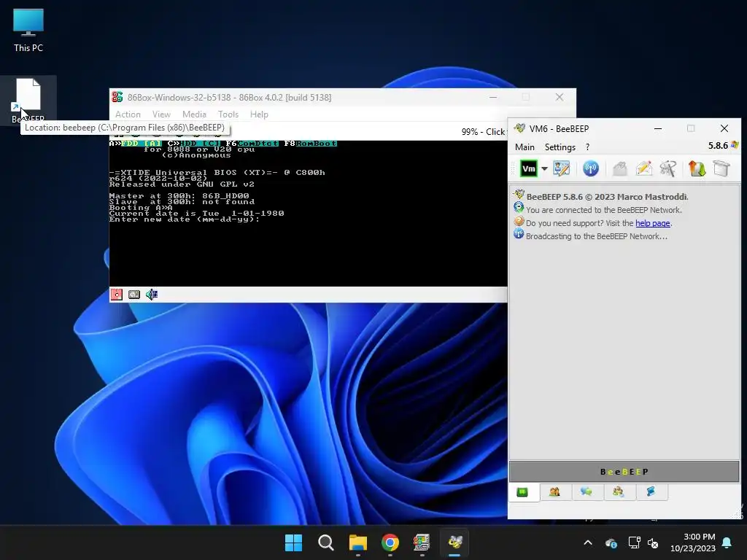Viewport: 747px width, 560px height.
Task: Open the network tray icon
Action: click(x=634, y=542)
